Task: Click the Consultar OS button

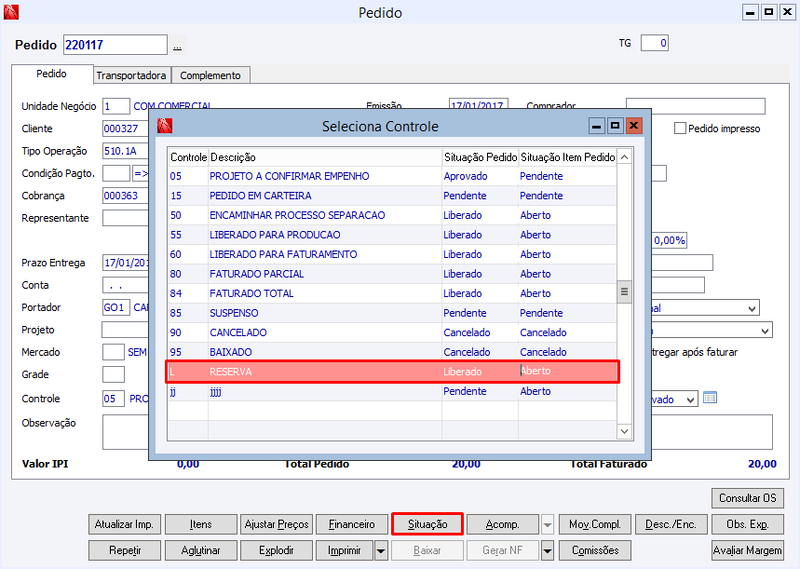Action: point(747,498)
